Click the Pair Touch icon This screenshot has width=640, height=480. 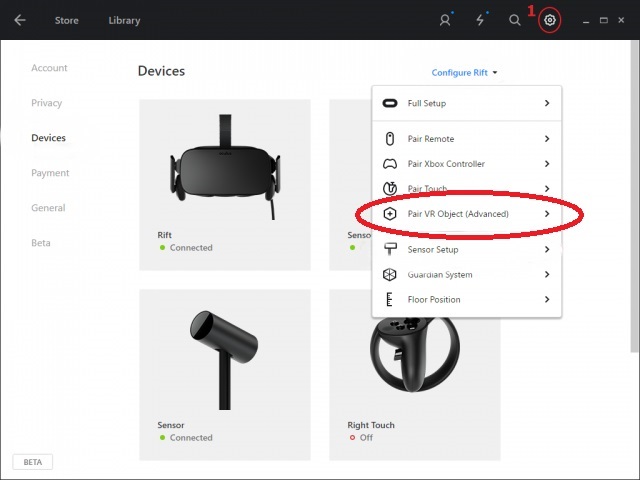point(390,189)
